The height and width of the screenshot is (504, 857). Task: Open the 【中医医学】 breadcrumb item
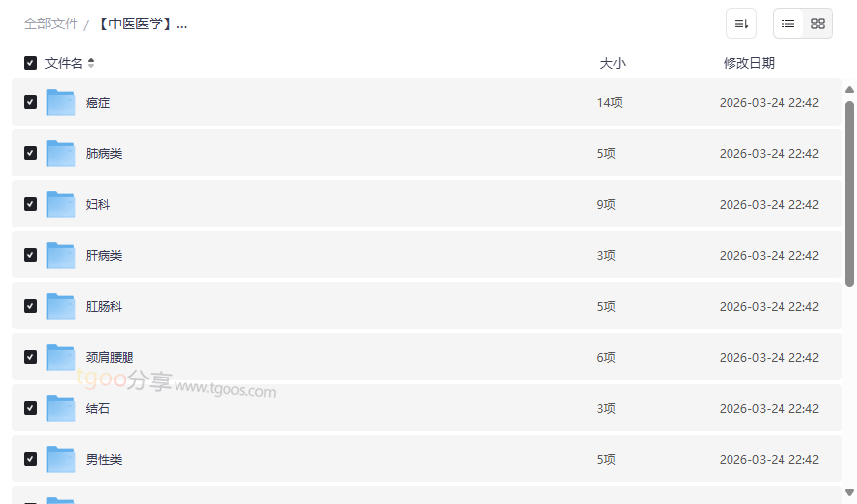(142, 24)
